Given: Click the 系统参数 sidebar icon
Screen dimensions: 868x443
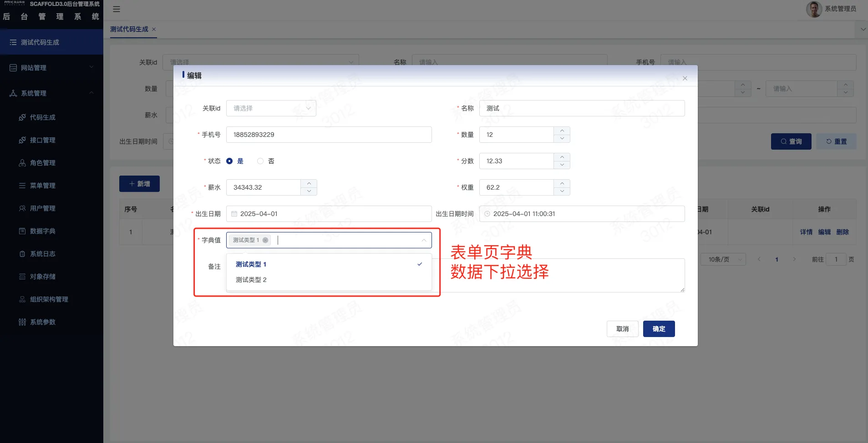Looking at the screenshot, I should [x=22, y=322].
